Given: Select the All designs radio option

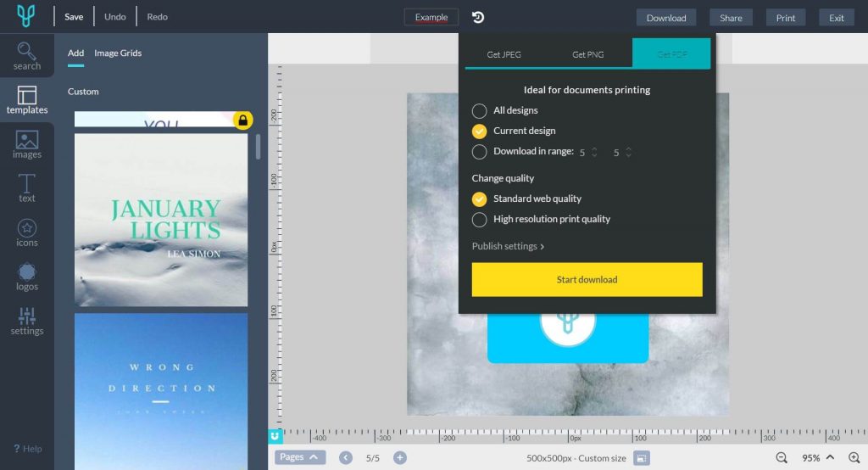Looking at the screenshot, I should pos(479,110).
